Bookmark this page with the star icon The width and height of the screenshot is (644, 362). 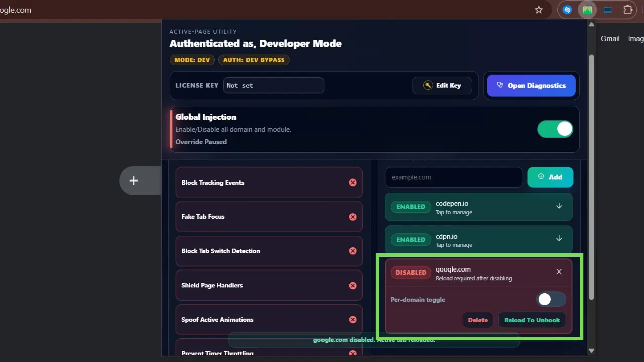pos(539,10)
